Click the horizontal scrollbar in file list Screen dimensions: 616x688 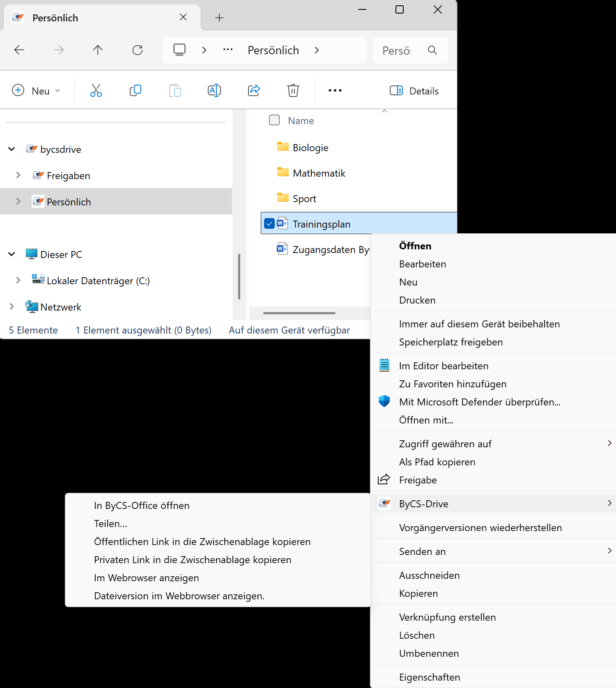pos(299,313)
